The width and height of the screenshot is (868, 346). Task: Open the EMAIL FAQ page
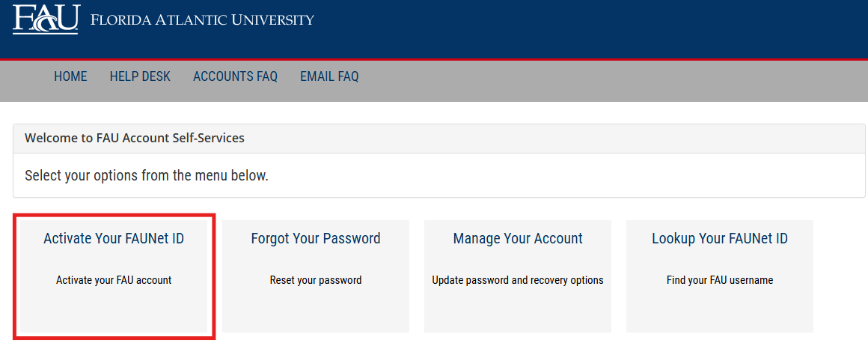329,76
